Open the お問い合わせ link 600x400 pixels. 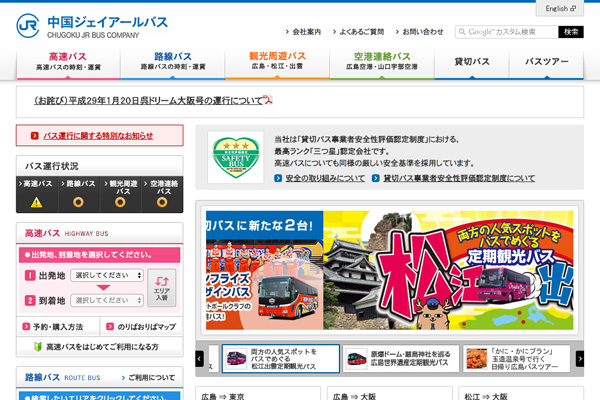click(x=423, y=32)
